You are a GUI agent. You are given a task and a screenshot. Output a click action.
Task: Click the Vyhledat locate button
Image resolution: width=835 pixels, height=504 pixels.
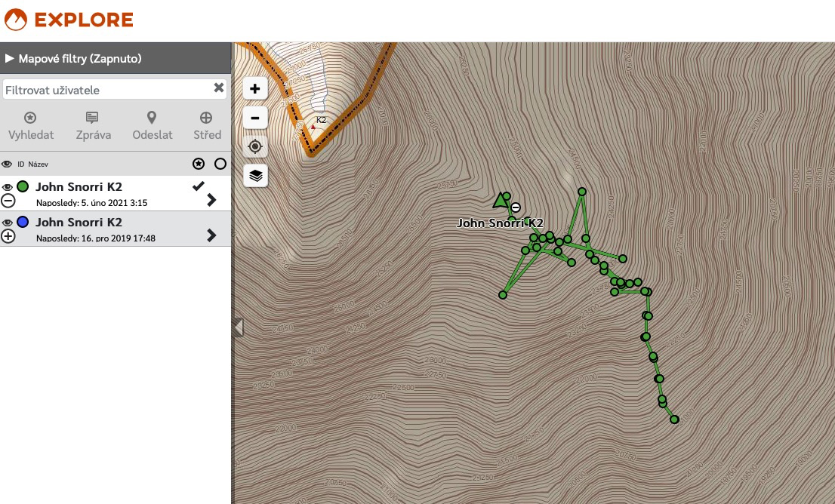31,126
